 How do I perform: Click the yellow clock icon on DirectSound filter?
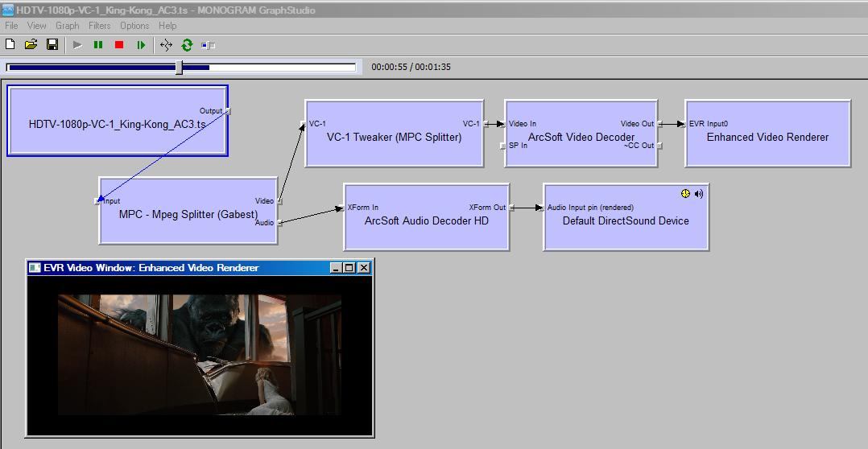click(x=686, y=194)
